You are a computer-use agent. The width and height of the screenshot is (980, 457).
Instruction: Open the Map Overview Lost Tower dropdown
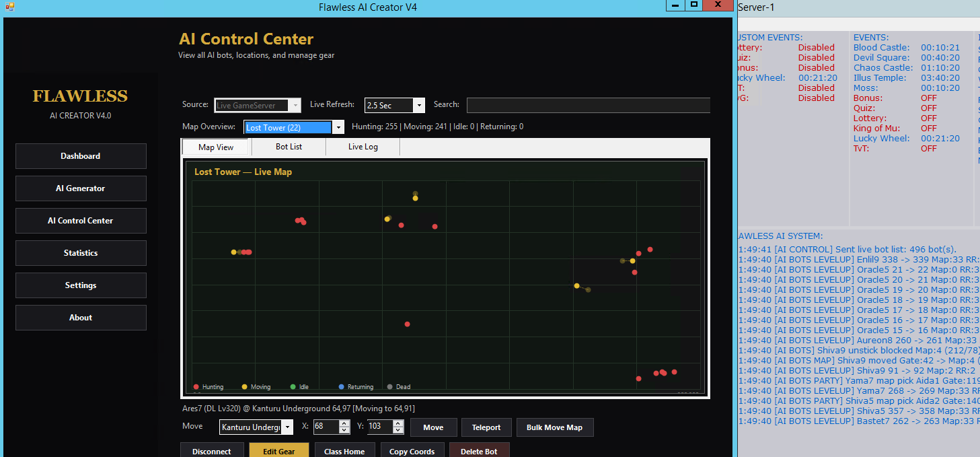338,127
